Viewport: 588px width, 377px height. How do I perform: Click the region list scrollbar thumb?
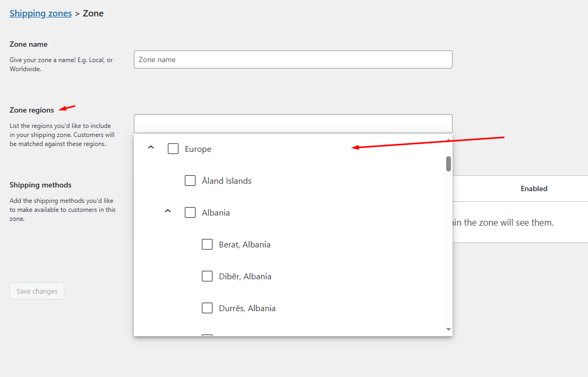coord(448,164)
